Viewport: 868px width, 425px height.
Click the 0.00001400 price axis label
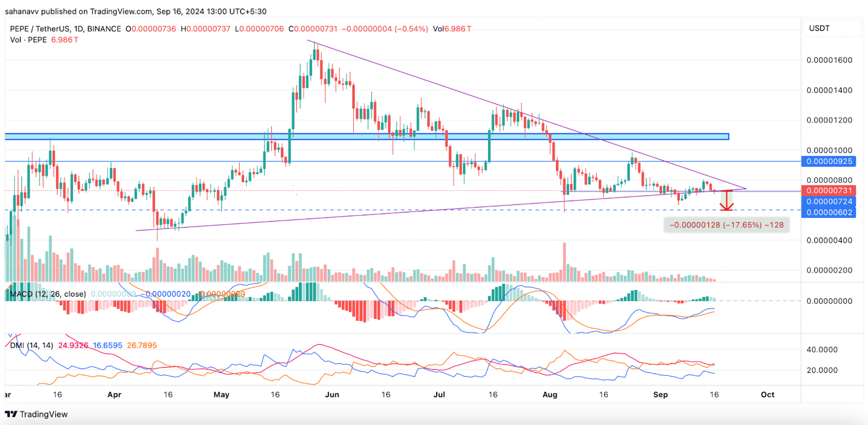(x=829, y=90)
